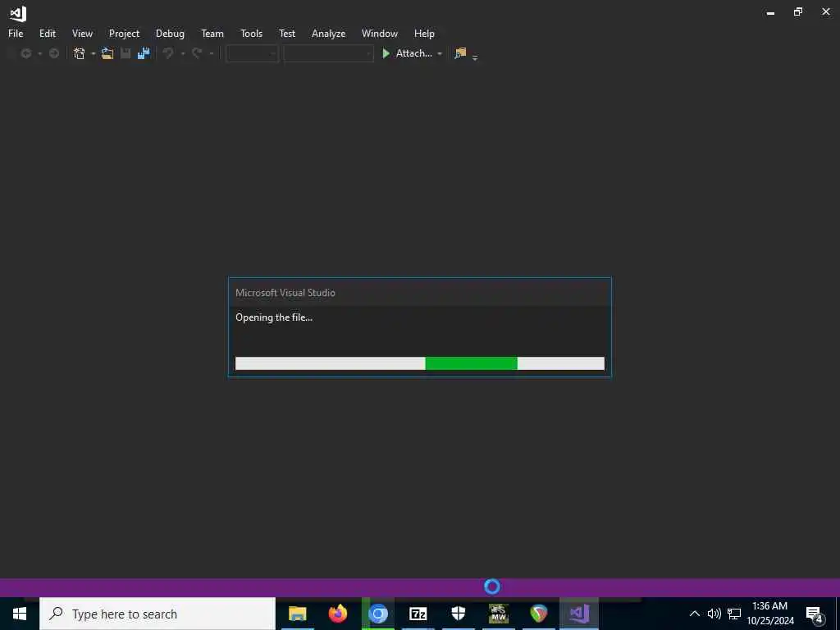Minimize the Visual Studio window
Image resolution: width=840 pixels, height=630 pixels.
770,12
